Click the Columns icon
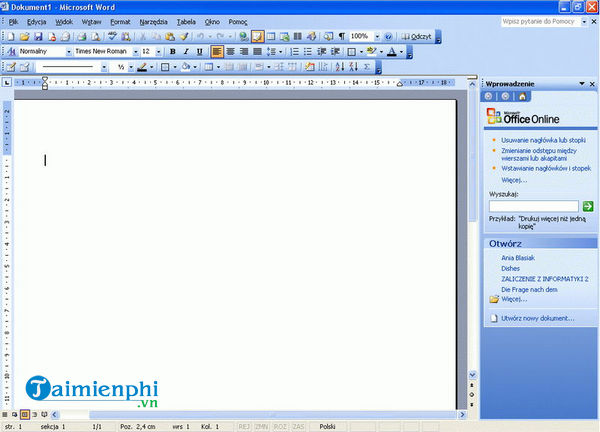This screenshot has width=600, height=432. point(298,36)
